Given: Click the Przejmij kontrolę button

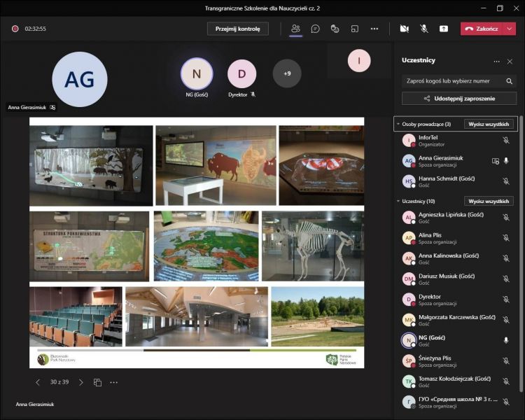Looking at the screenshot, I should (237, 29).
